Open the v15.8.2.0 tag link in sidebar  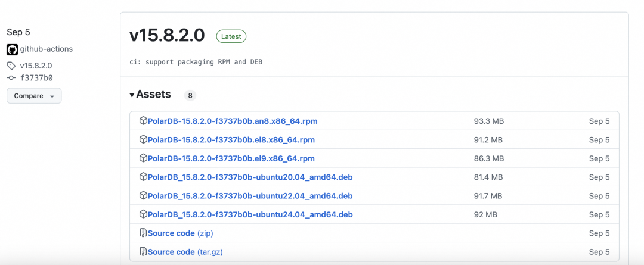tap(36, 66)
